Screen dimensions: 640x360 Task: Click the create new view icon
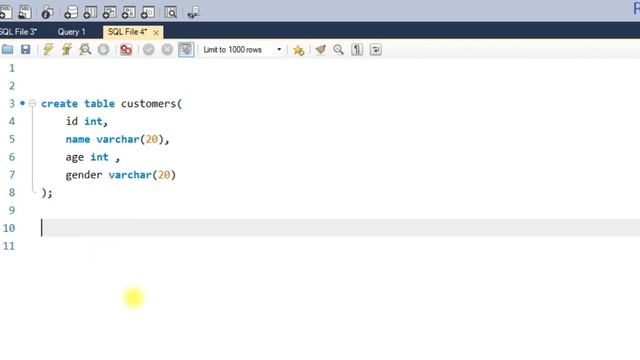(x=109, y=12)
